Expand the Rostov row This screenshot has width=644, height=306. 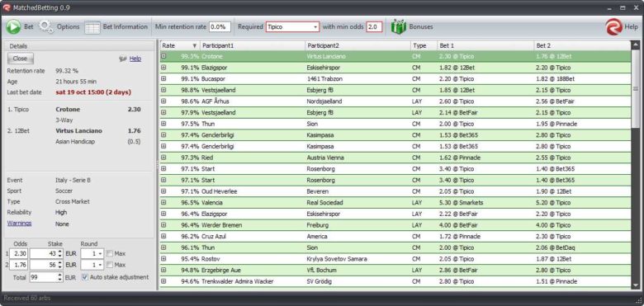[163, 258]
